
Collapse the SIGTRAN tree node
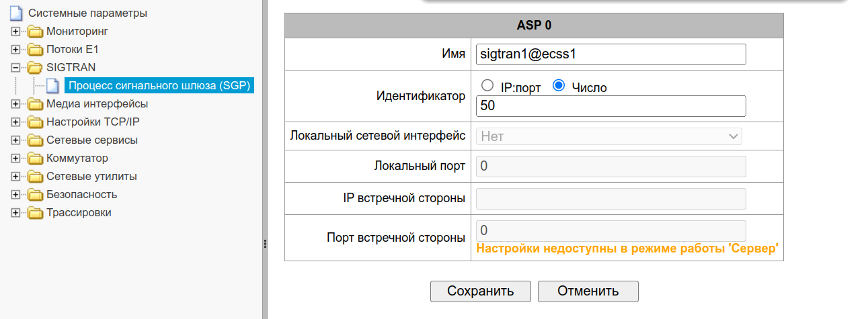coord(15,67)
